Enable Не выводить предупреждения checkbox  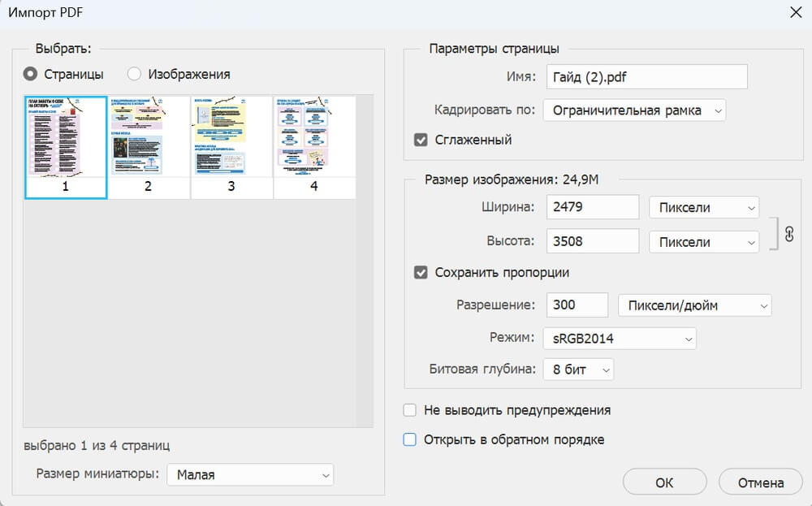click(x=410, y=410)
